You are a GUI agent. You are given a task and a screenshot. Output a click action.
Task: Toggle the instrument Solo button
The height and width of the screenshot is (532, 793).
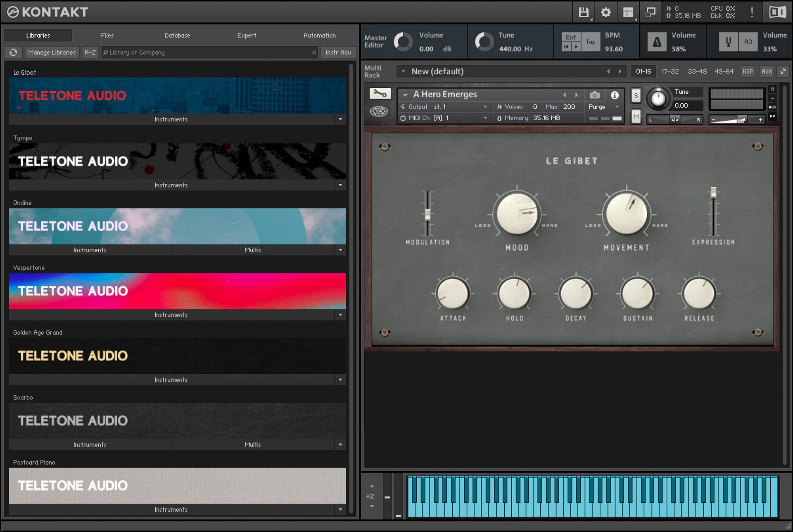pyautogui.click(x=636, y=96)
